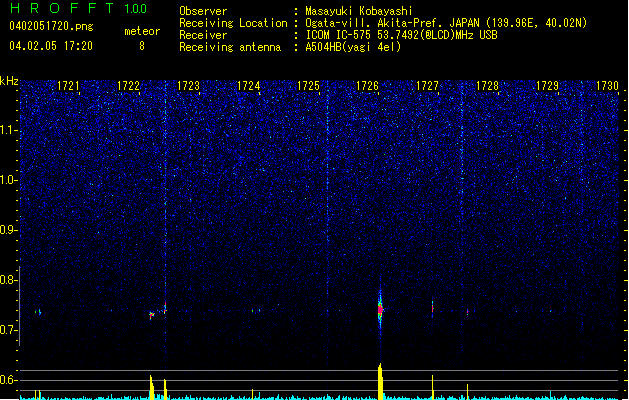Click the 0.7 kHz frequency axis label

(9, 330)
